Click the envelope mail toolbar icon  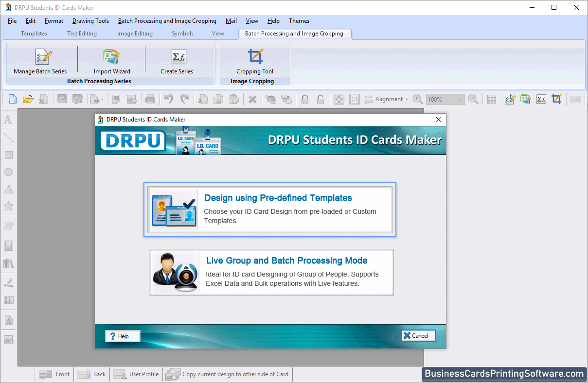click(575, 99)
